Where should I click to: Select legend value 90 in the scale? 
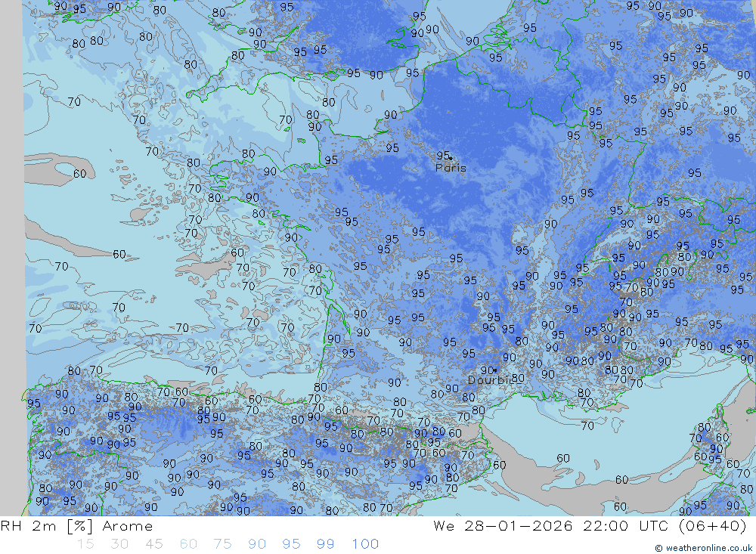point(256,544)
